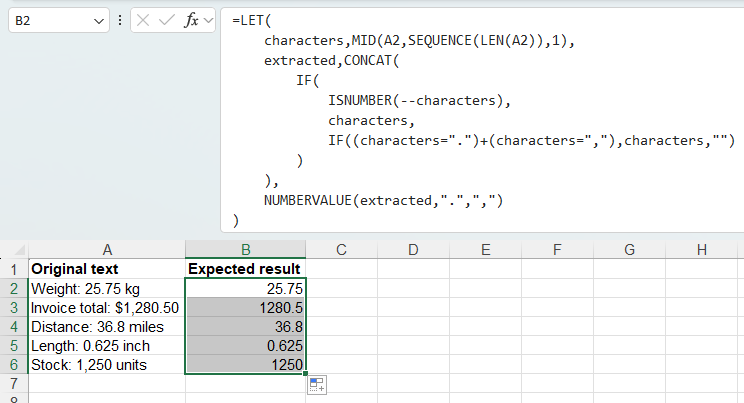744x403 pixels.
Task: Open the Insert Function fx icon
Action: coord(191,20)
